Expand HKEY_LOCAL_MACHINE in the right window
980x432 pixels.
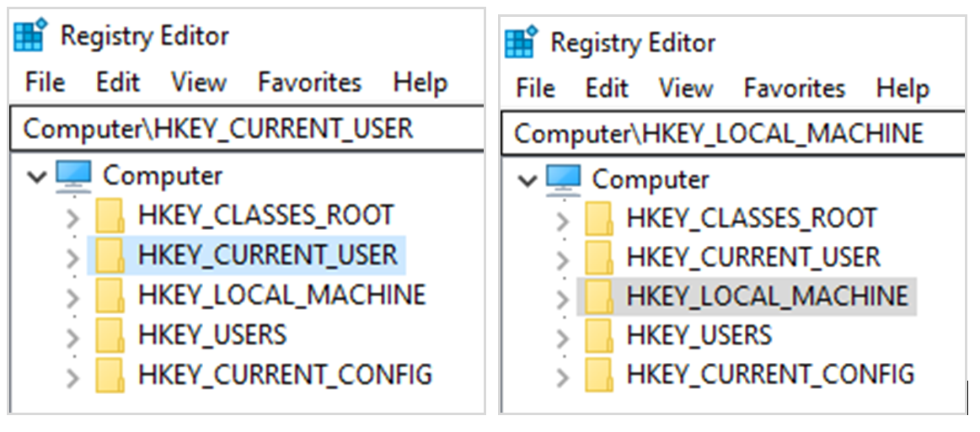click(562, 297)
